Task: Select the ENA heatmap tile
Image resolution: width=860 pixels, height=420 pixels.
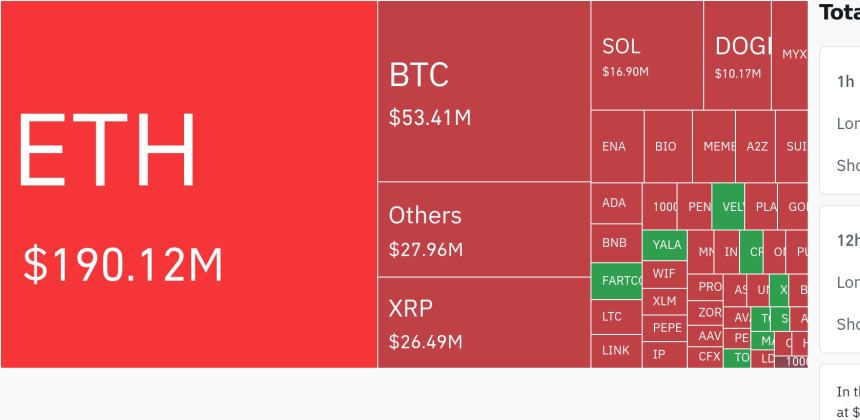Action: (616, 146)
